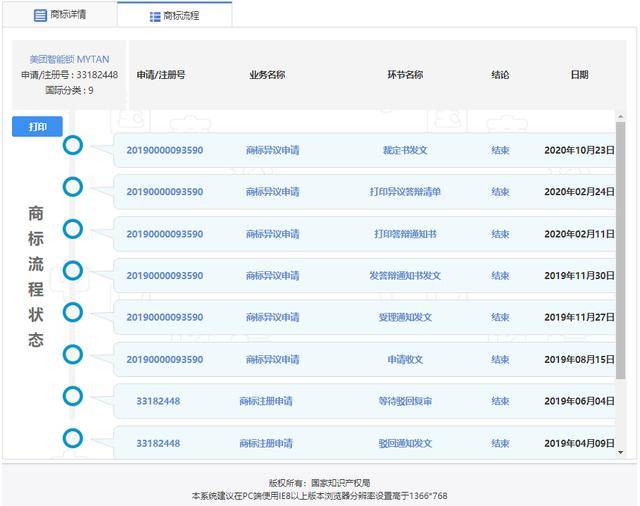Click 申请/注册号 column header
This screenshot has width=640, height=506.
[161, 75]
